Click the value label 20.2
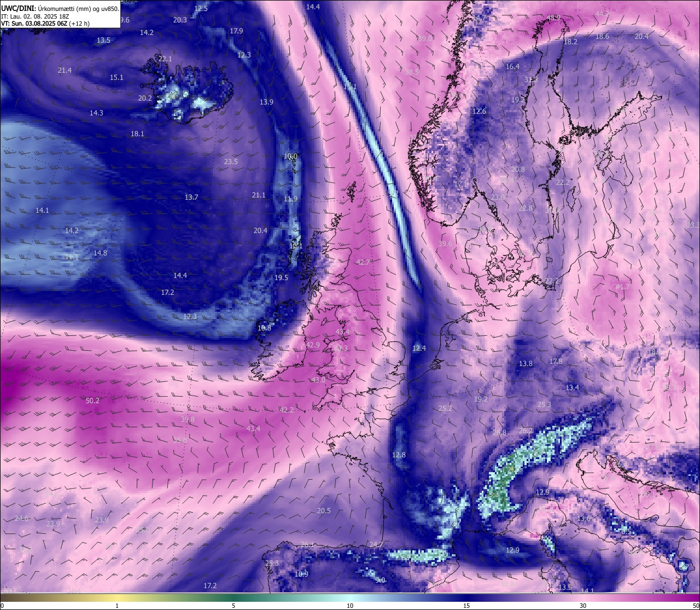 click(x=145, y=98)
